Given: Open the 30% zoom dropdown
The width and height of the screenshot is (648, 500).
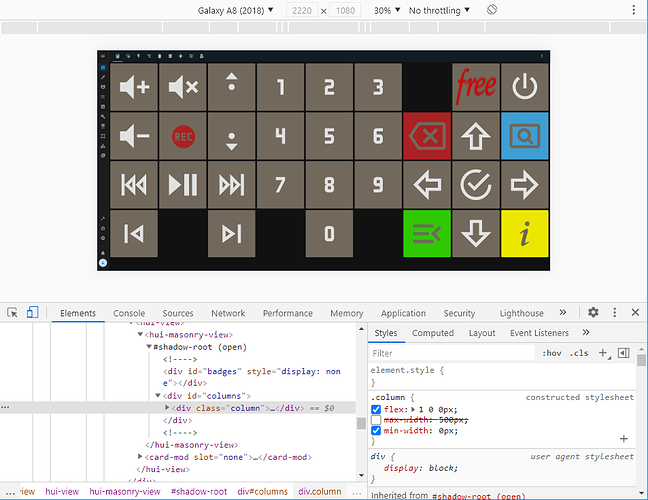Looking at the screenshot, I should 387,10.
